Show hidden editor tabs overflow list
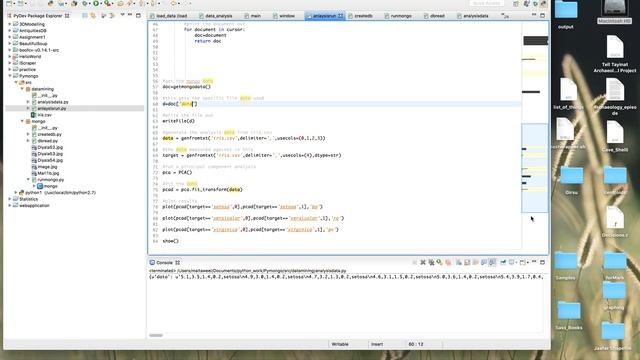The height and width of the screenshot is (360, 640). click(505, 16)
